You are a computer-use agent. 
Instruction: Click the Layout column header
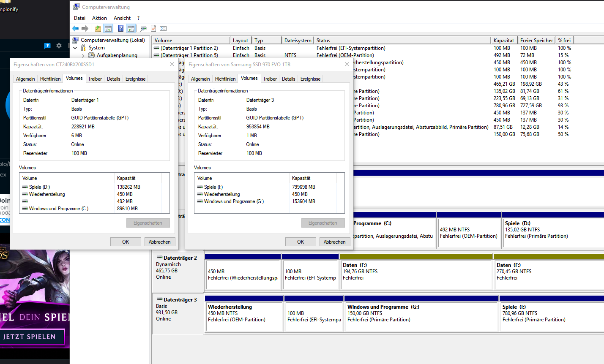click(241, 41)
